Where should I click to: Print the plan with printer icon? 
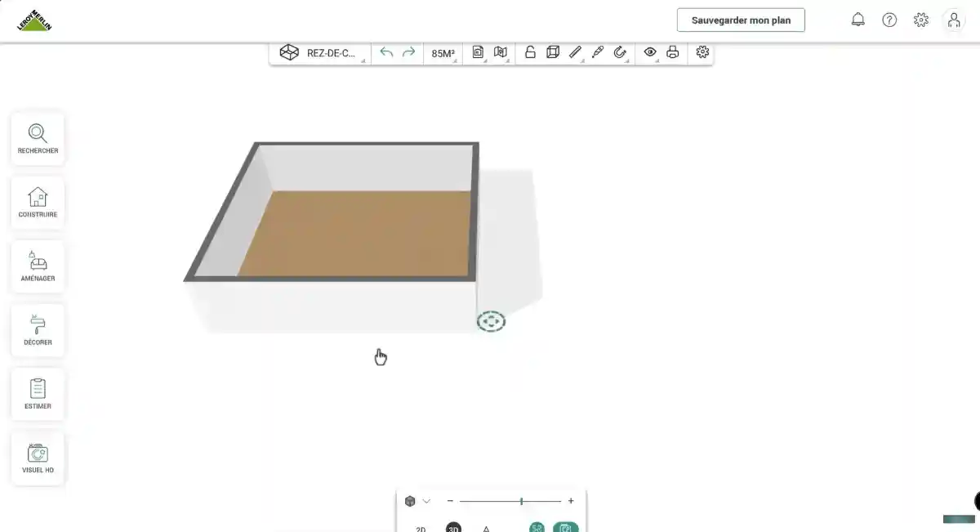(673, 52)
